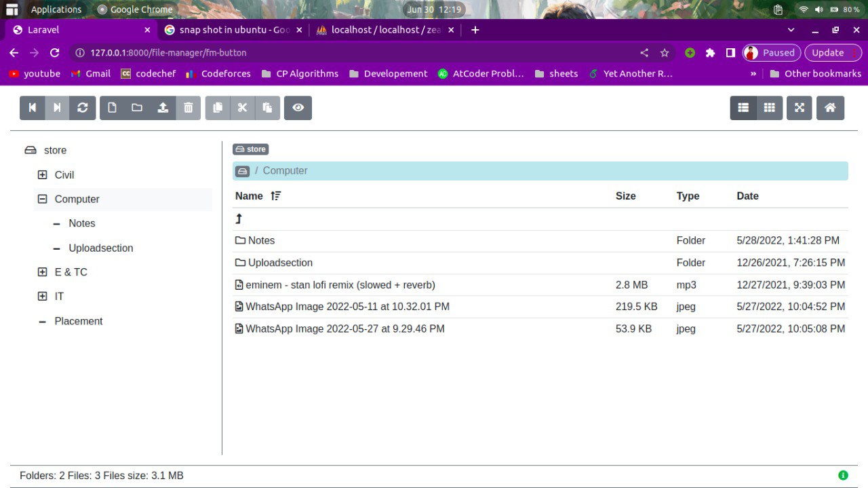Toggle hidden files with the eye icon
Viewport: 868px width, 488px height.
pyautogui.click(x=298, y=107)
